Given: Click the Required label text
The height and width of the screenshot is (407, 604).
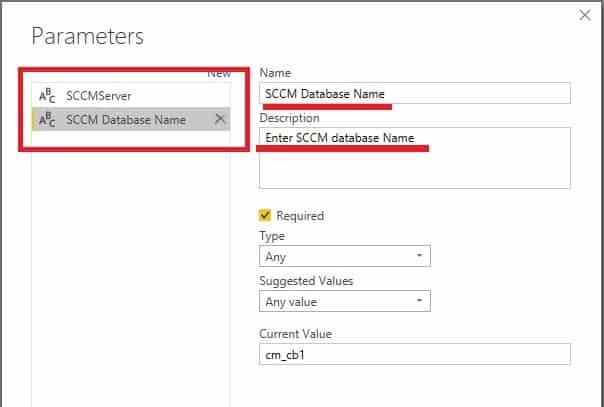Looking at the screenshot, I should pyautogui.click(x=300, y=216).
